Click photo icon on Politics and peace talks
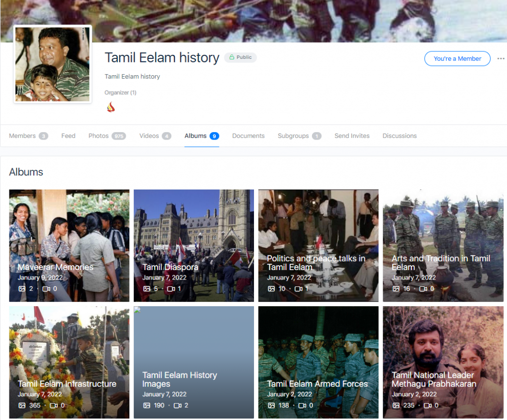The image size is (507, 420). (x=271, y=288)
